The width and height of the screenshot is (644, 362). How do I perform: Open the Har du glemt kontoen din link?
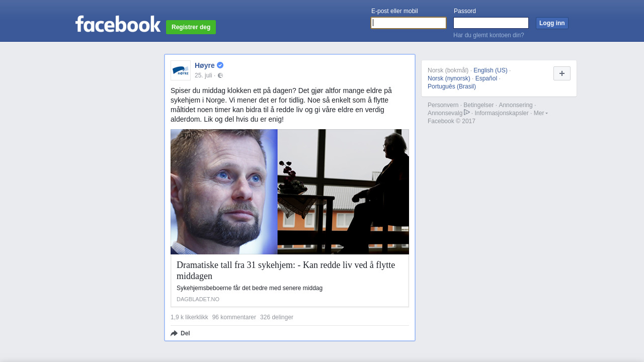tap(489, 35)
